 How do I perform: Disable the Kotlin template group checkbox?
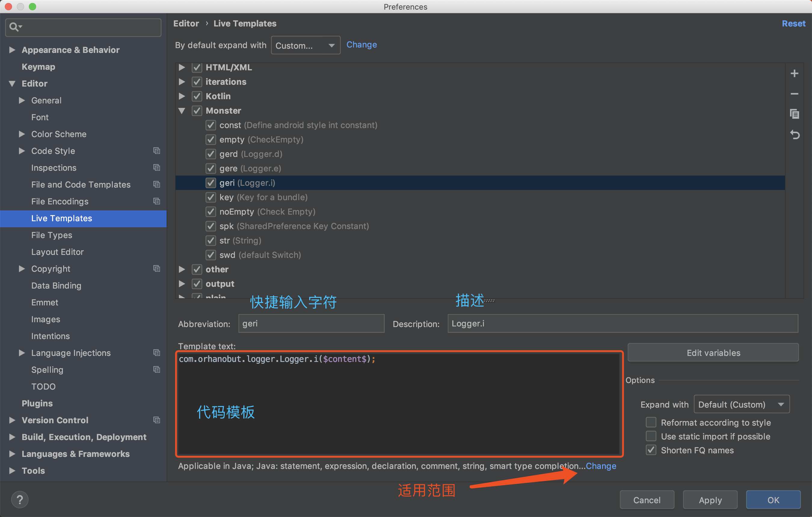(x=197, y=96)
